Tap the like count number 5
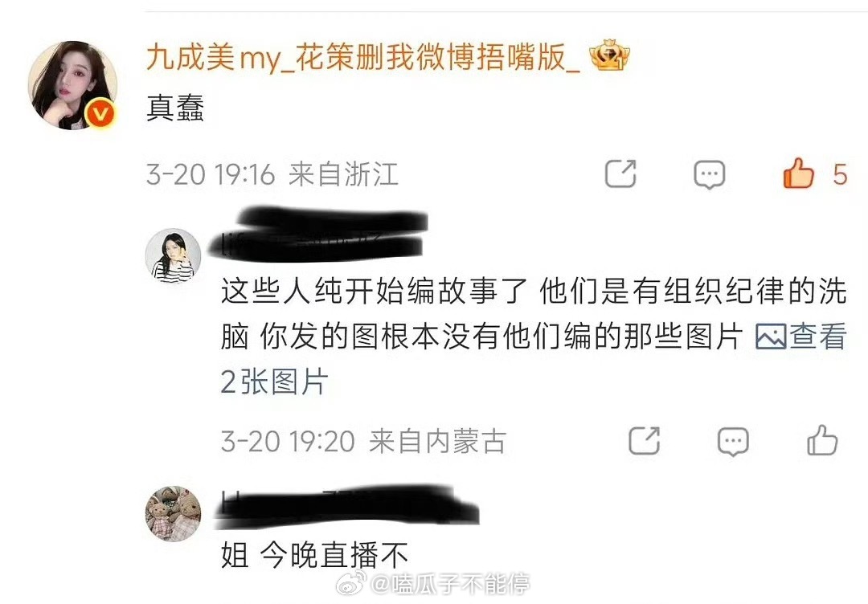The image size is (868, 604). [840, 174]
